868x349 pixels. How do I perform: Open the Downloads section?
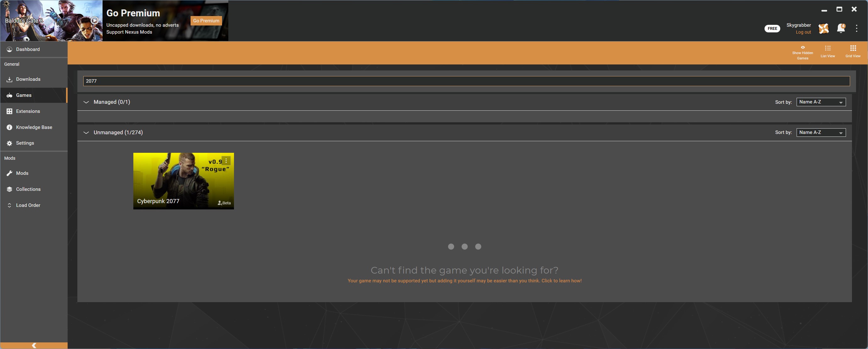pyautogui.click(x=34, y=79)
